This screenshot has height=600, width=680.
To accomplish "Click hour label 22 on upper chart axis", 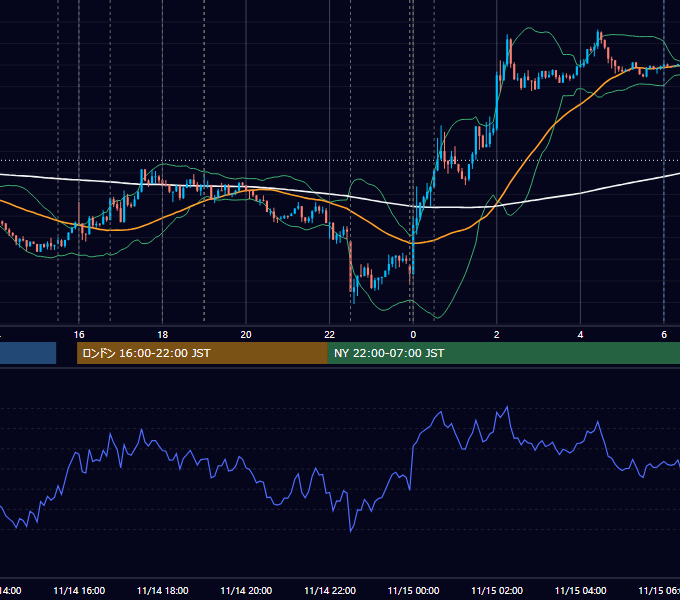I will pyautogui.click(x=330, y=335).
